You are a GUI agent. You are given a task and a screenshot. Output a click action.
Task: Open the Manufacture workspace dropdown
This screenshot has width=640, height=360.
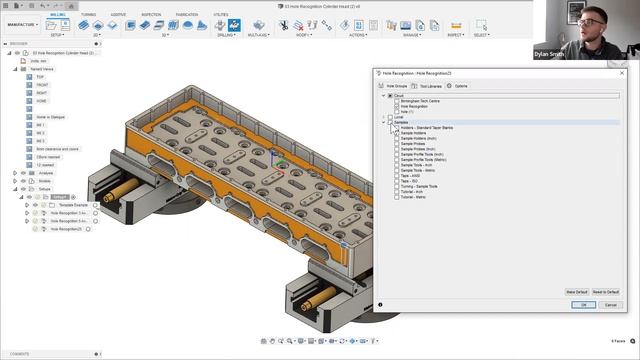[22, 25]
